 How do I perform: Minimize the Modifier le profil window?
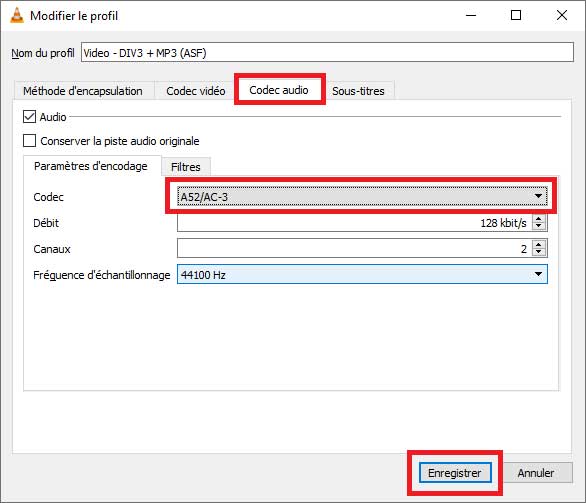[x=471, y=15]
